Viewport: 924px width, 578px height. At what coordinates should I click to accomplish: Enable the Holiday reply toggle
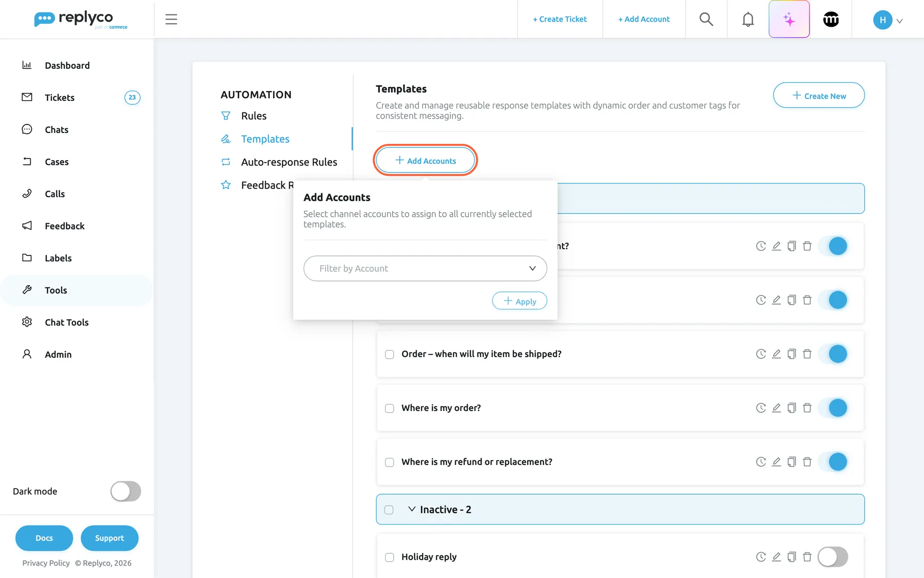click(833, 557)
